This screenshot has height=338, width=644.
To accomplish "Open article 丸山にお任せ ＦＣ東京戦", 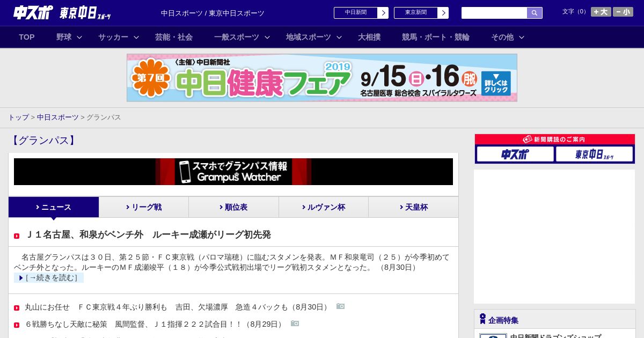I will 178,307.
